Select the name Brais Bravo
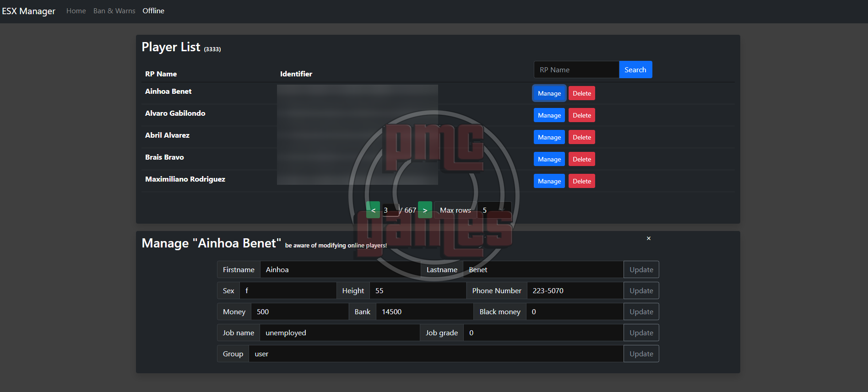The height and width of the screenshot is (392, 868). point(164,157)
